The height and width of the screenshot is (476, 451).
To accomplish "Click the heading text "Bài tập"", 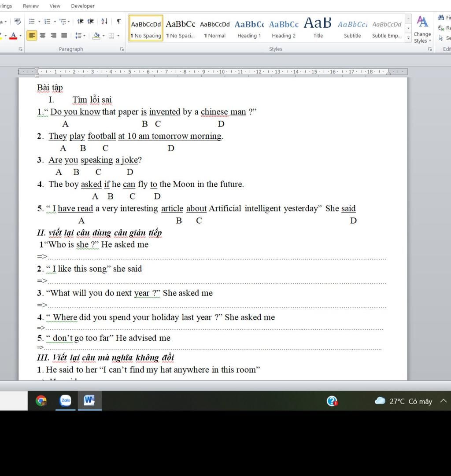I will (x=50, y=88).
